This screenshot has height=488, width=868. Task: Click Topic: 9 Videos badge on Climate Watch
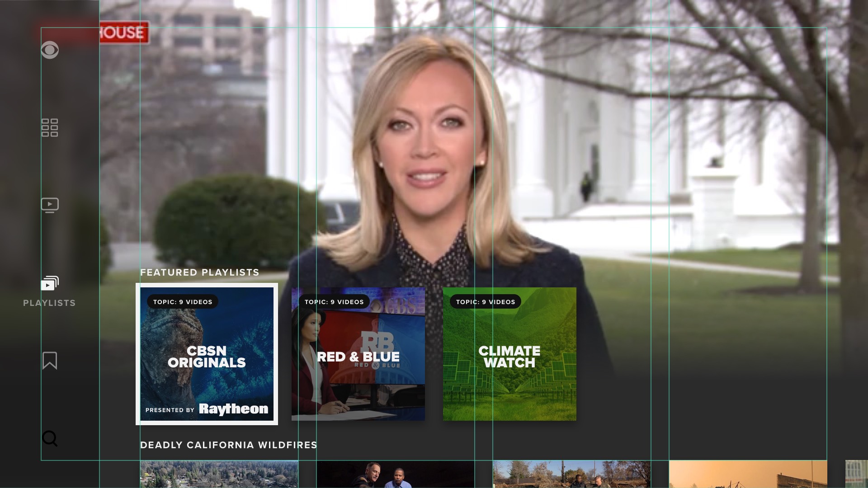coord(486,302)
